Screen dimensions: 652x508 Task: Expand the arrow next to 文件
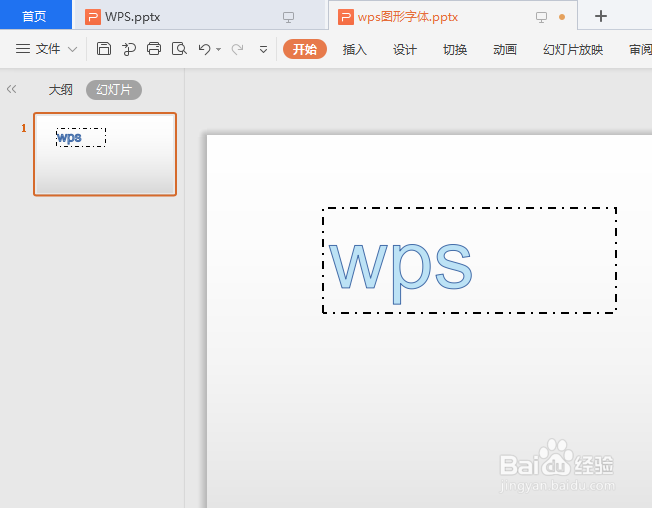[x=72, y=49]
